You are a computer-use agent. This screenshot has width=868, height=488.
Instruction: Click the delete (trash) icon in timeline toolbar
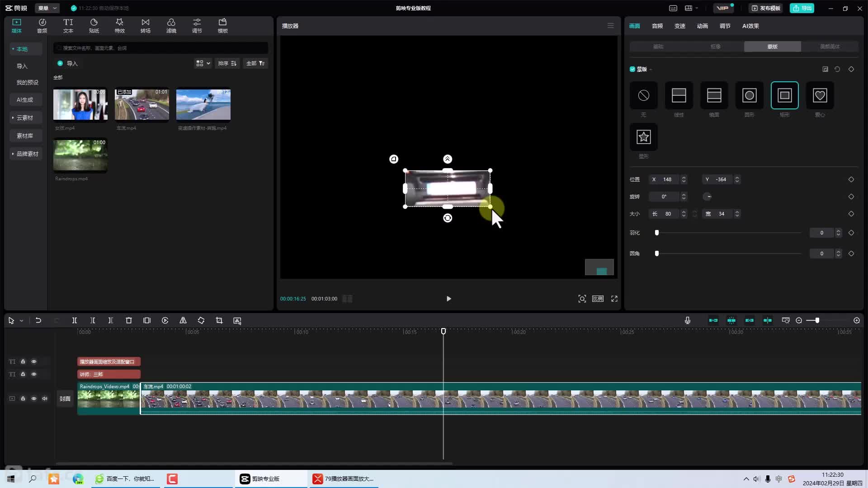pyautogui.click(x=129, y=320)
